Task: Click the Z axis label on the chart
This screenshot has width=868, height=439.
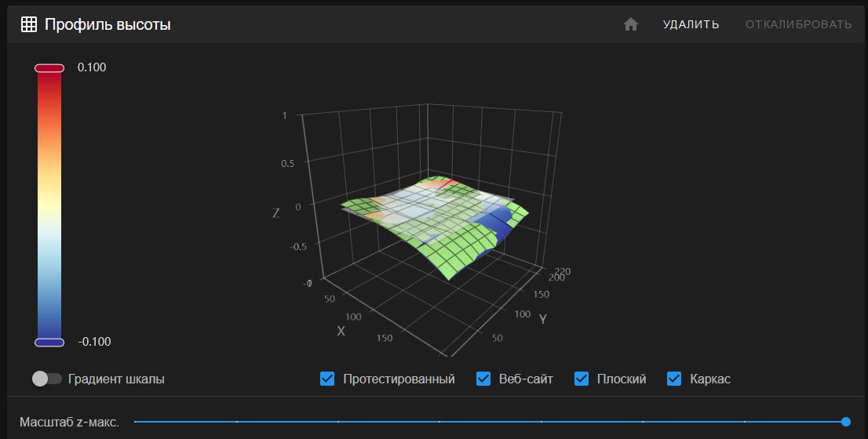Action: point(276,212)
